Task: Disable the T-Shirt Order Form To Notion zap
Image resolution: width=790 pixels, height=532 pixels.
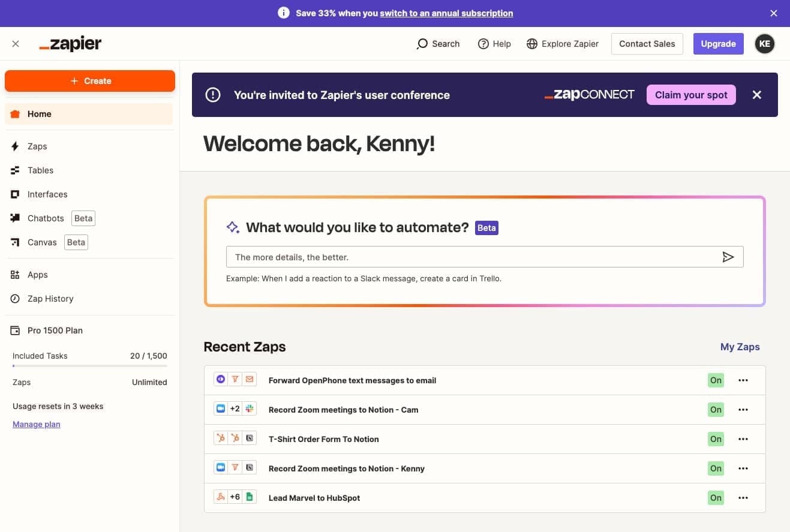Action: pyautogui.click(x=715, y=438)
